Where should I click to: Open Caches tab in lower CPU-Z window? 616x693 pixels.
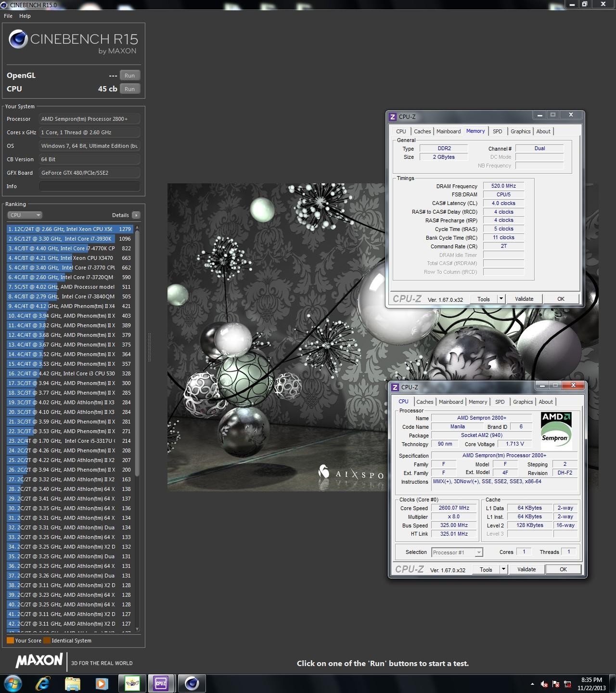coord(424,402)
